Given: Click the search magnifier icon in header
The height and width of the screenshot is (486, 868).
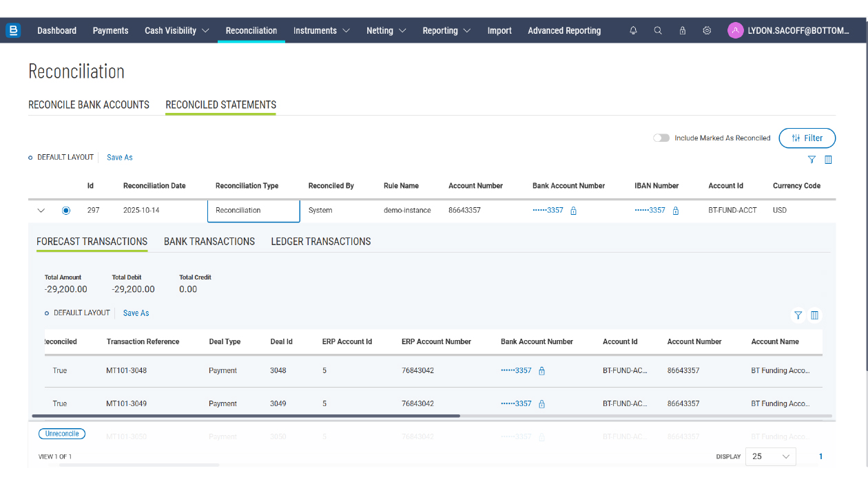Looking at the screenshot, I should point(658,31).
